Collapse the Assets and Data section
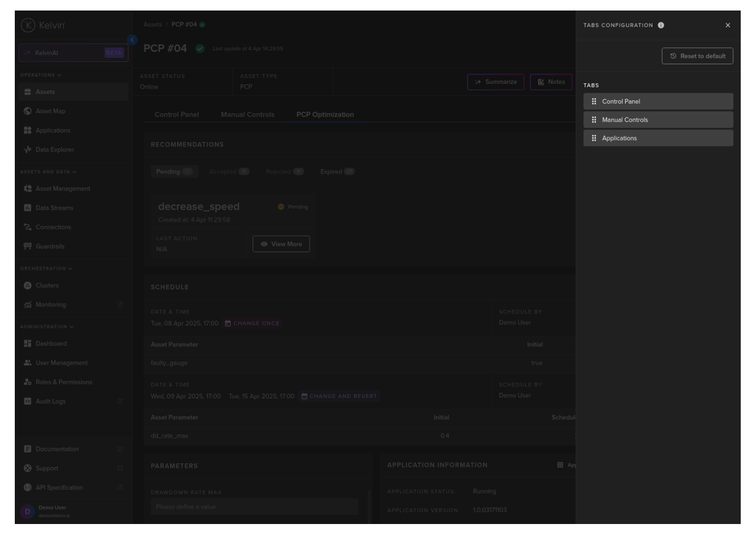The height and width of the screenshot is (535, 756). 48,171
